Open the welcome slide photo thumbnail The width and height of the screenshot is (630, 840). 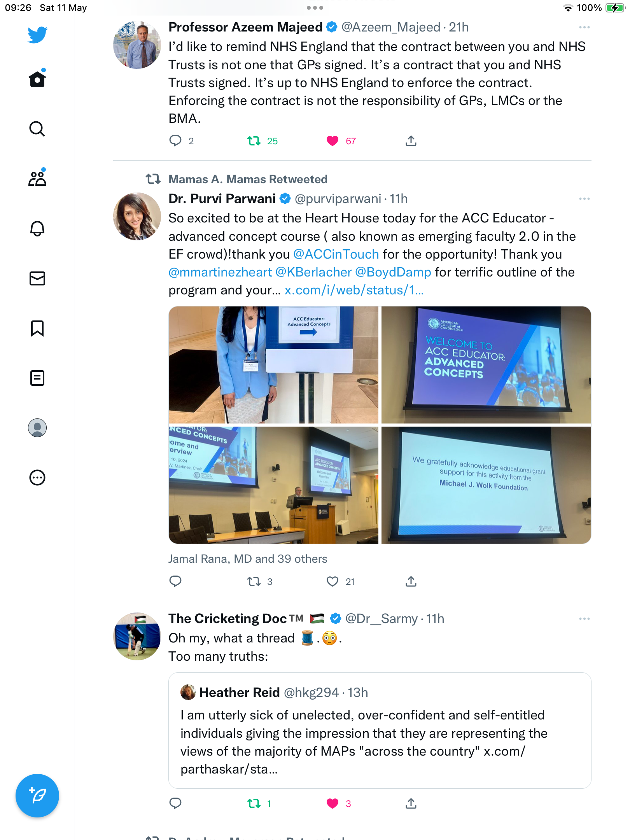pos(486,365)
